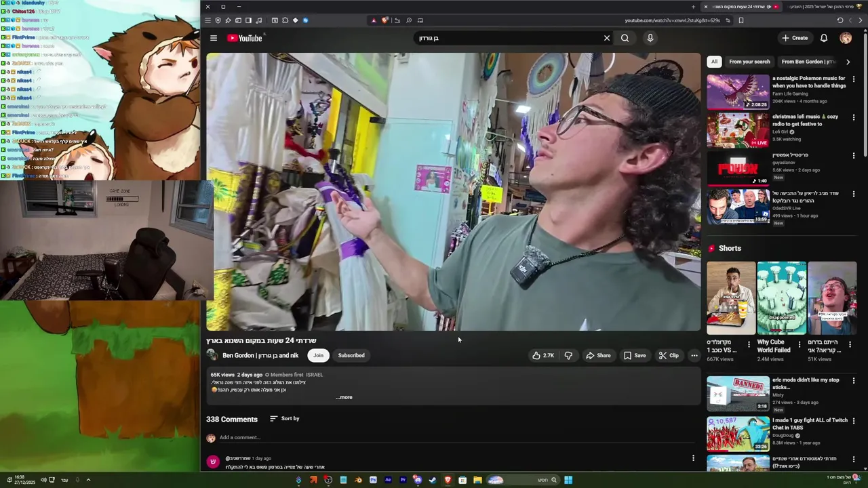Open options for nostalgic Pokemon music video

(x=854, y=79)
